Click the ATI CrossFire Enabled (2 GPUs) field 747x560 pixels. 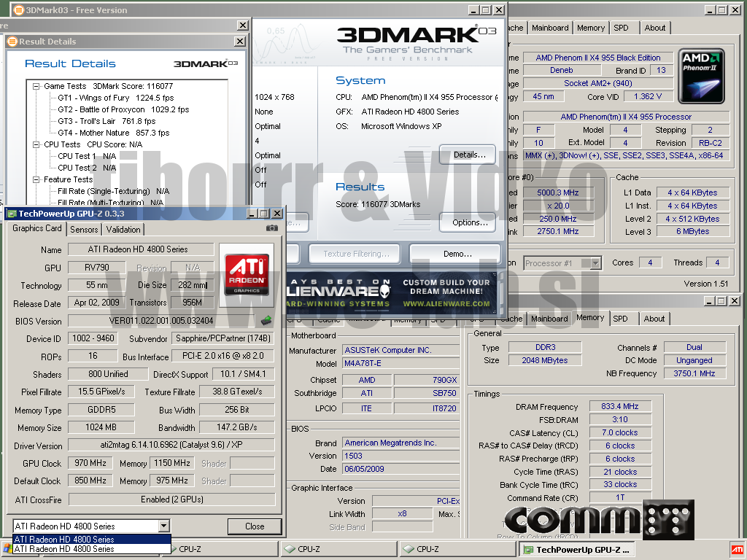172,499
